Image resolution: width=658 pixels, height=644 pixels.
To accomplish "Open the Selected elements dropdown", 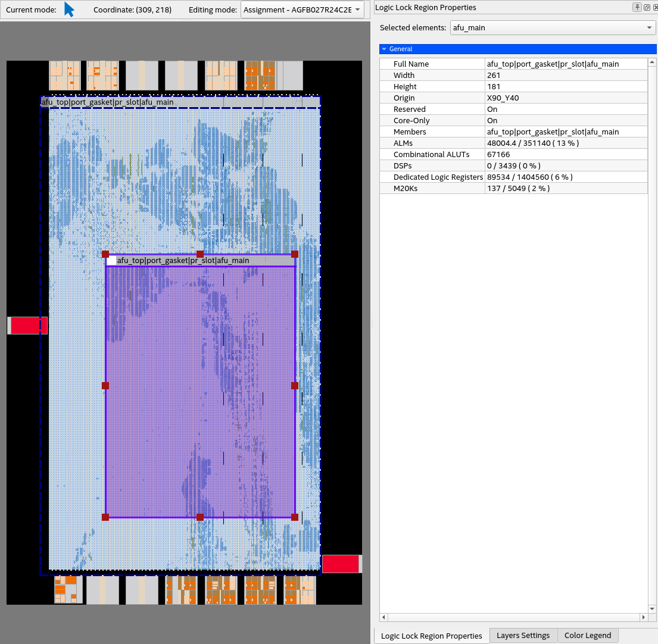I will click(x=553, y=28).
